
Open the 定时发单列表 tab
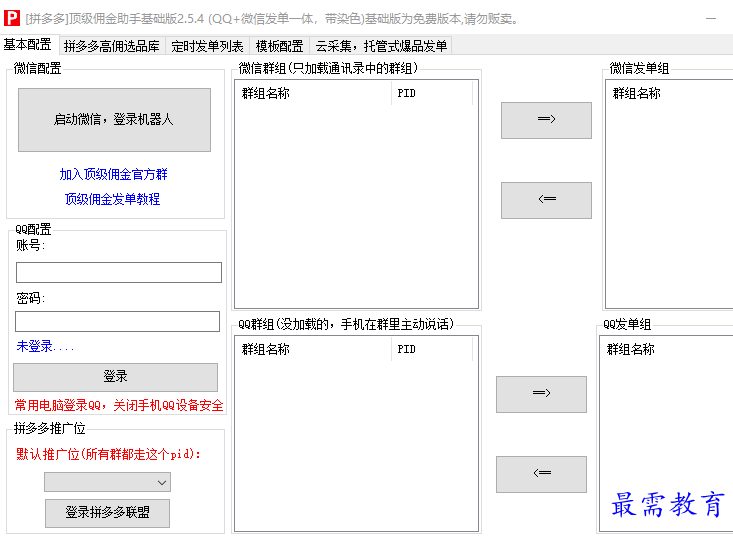click(207, 46)
